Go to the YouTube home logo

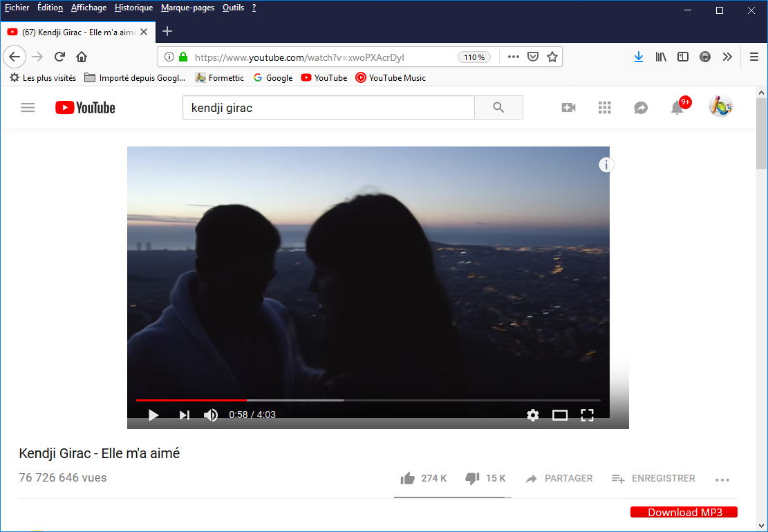pyautogui.click(x=85, y=108)
